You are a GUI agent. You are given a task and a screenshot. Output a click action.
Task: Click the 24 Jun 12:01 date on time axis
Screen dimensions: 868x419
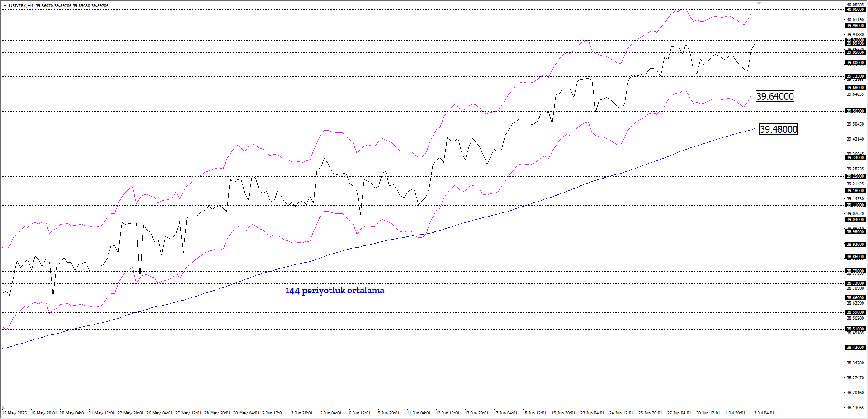(x=621, y=413)
